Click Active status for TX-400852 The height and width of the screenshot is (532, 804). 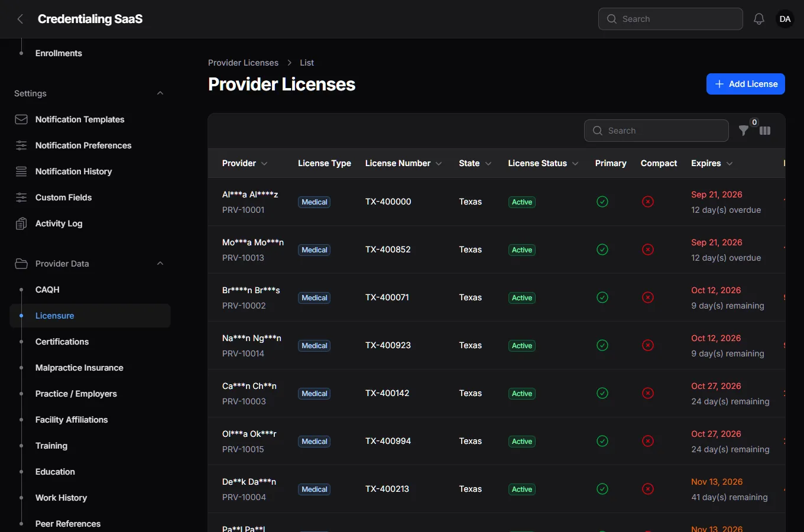[x=522, y=250]
